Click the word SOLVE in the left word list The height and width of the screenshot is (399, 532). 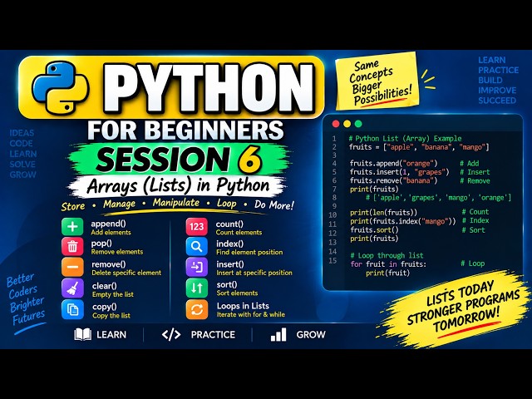[x=22, y=165]
